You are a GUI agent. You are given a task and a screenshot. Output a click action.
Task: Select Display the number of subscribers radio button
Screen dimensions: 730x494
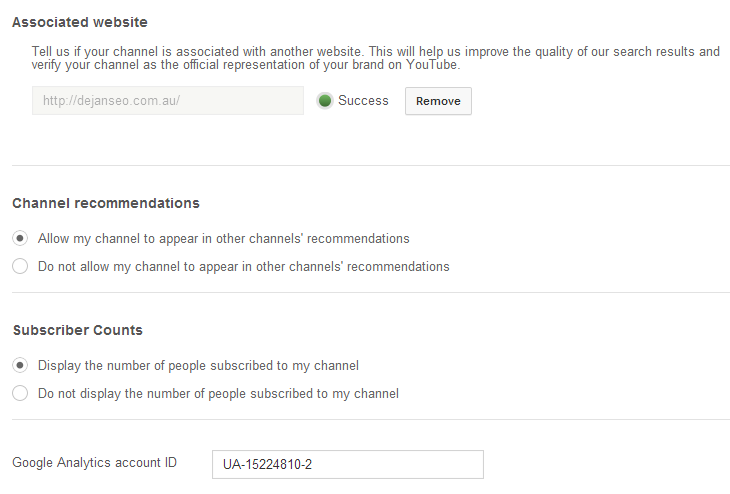pos(20,365)
